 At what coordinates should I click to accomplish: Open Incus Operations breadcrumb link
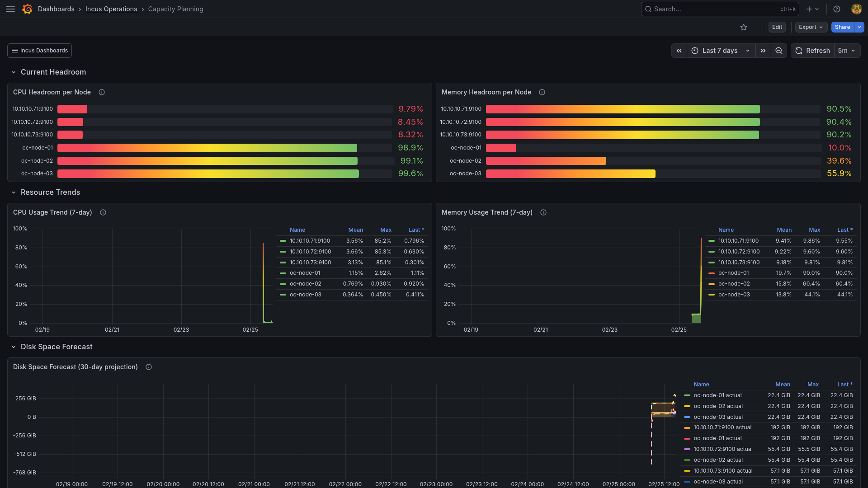111,9
